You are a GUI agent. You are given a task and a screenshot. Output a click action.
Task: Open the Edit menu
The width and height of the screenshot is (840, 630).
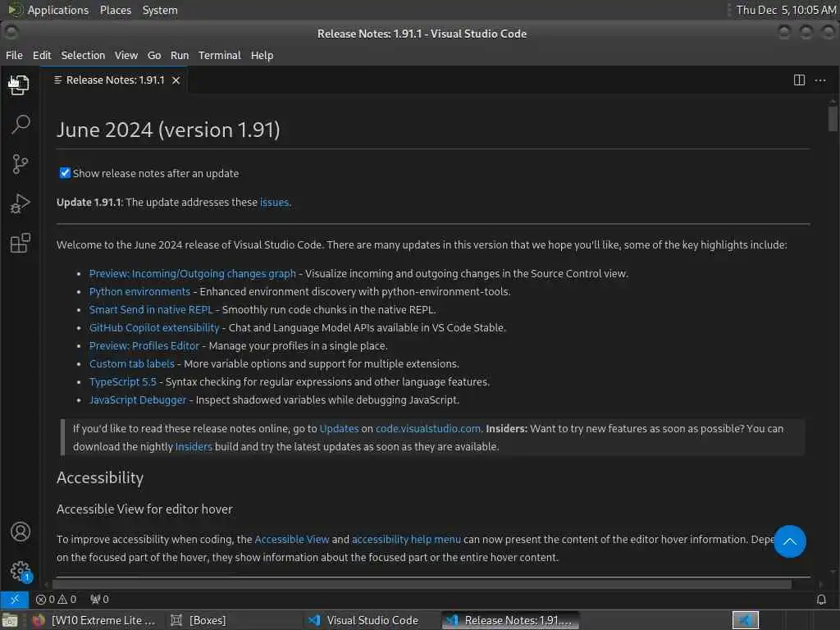42,55
